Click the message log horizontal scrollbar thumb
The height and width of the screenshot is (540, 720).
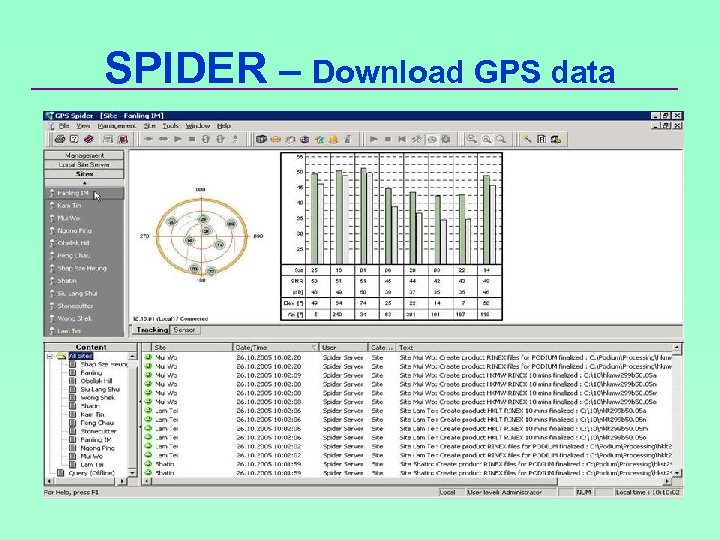tap(354, 481)
